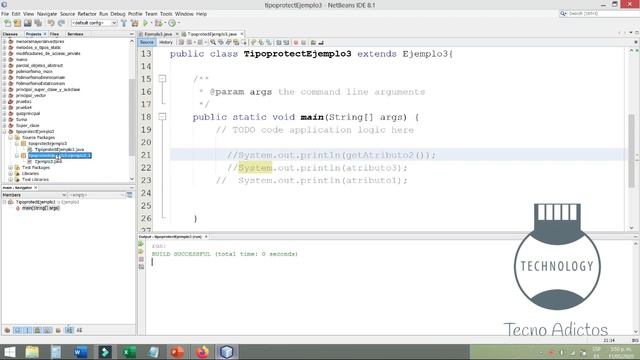Click the Source view button
This screenshot has height=360, width=640.
point(147,42)
